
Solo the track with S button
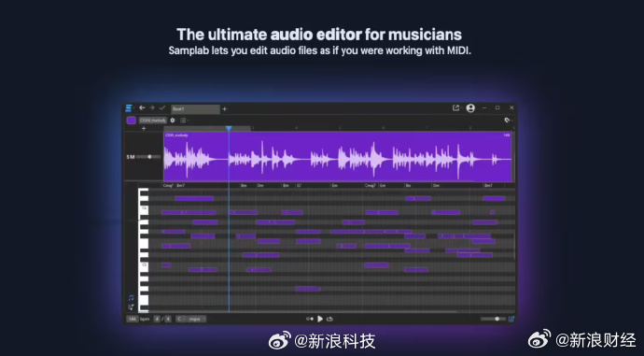point(128,157)
